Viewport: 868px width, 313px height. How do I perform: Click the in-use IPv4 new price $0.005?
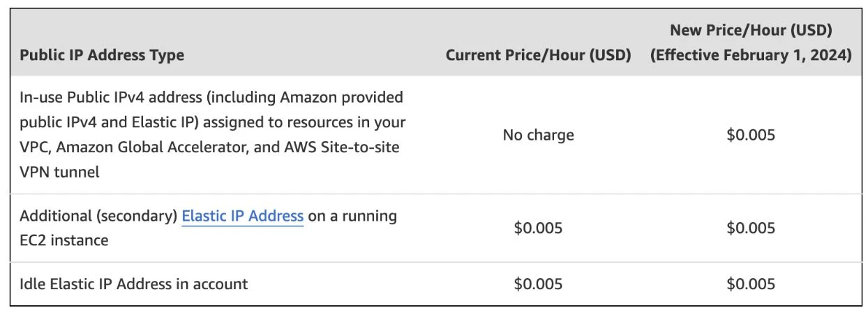pyautogui.click(x=750, y=135)
